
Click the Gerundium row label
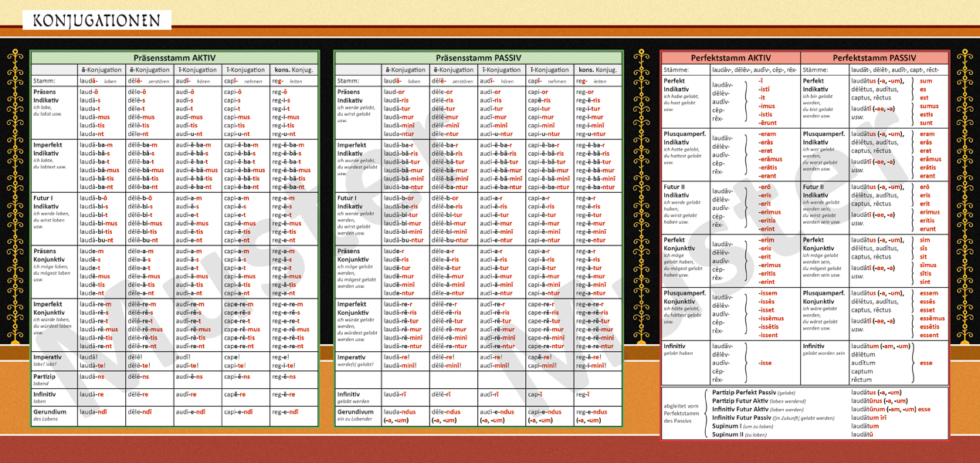coord(50,412)
